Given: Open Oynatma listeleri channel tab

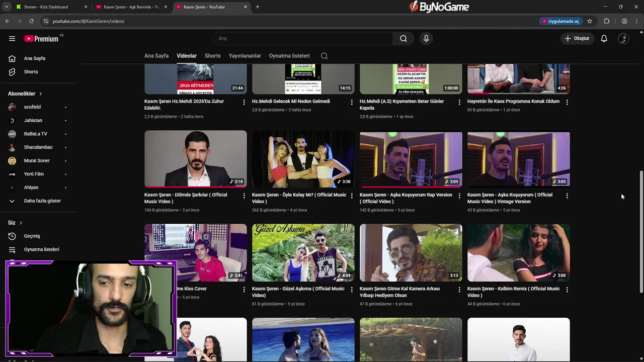Looking at the screenshot, I should 289,56.
